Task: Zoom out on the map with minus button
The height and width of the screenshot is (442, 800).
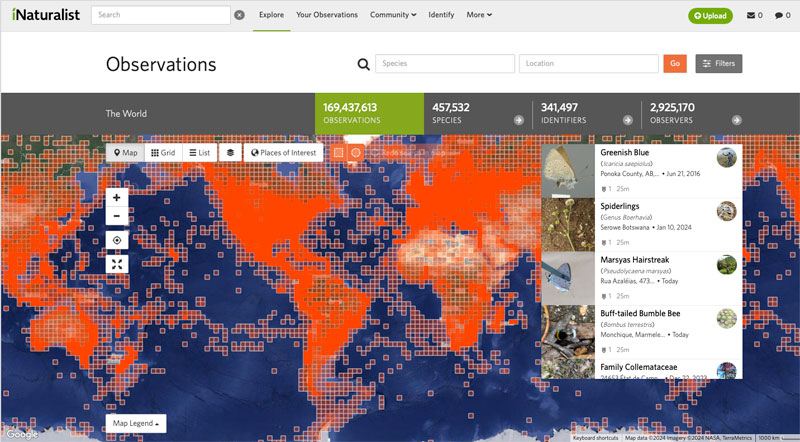Action: click(x=117, y=216)
